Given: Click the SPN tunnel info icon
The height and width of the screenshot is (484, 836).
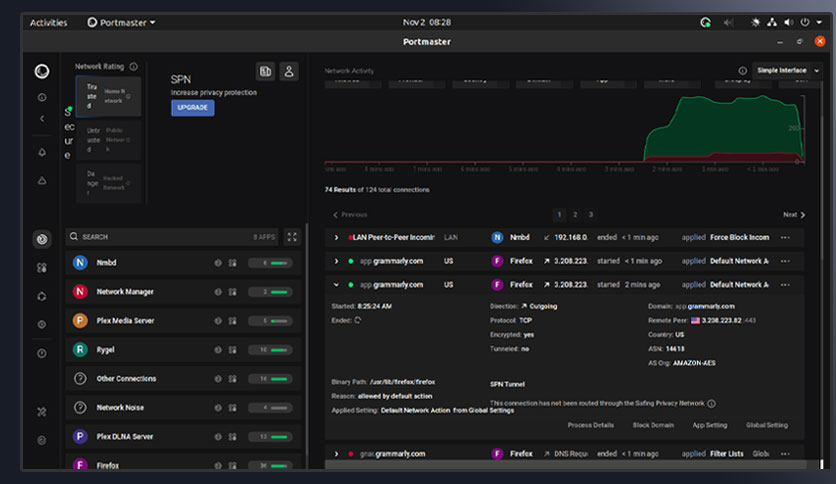Looking at the screenshot, I should coord(711,404).
